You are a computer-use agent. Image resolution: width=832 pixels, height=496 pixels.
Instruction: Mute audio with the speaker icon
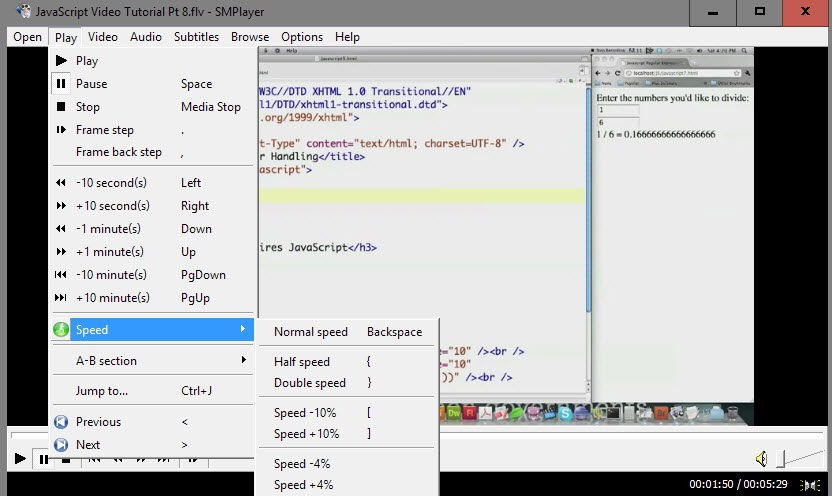(x=761, y=458)
